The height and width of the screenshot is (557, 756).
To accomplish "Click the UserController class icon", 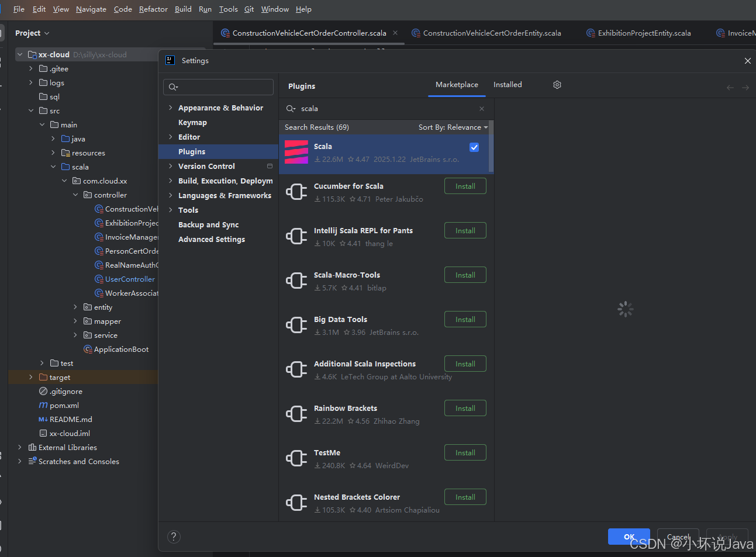I will tap(99, 279).
